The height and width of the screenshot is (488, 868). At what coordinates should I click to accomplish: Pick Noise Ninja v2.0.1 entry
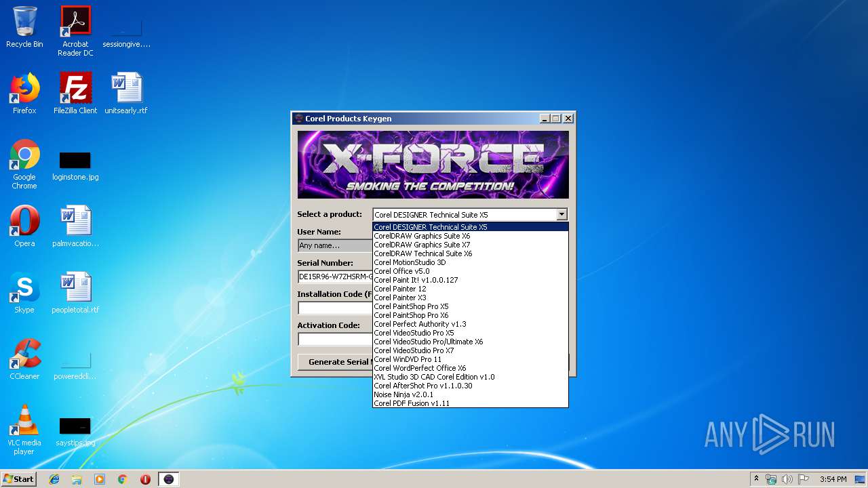471,394
